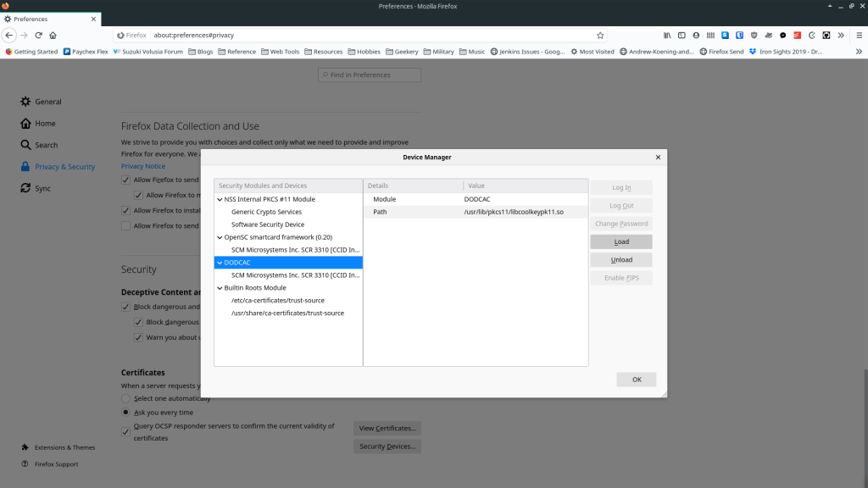868x488 pixels.
Task: Click the Home icon in navigation toolbar
Action: [53, 36]
